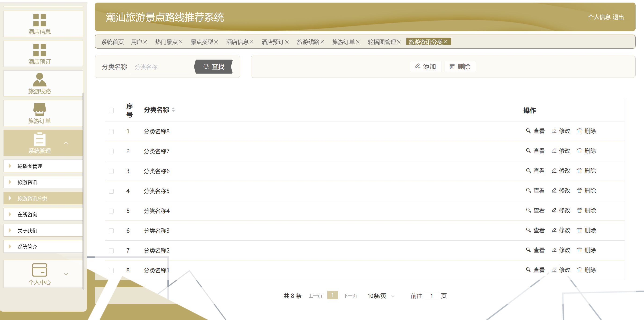The image size is (644, 320).
Task: Open the 旅游线路 person icon
Action: tap(40, 80)
